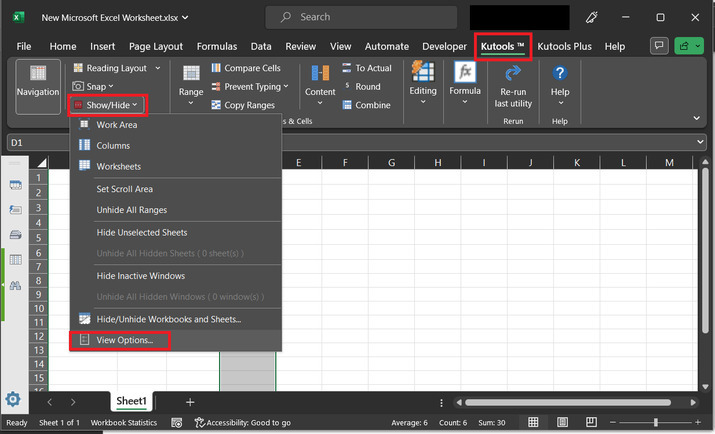
Task: Expand the Prevent Typing dropdown
Action: [286, 86]
